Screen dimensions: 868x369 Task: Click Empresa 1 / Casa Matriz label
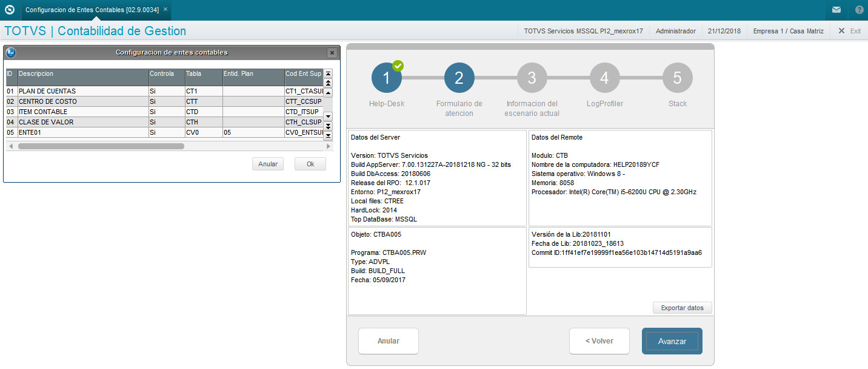788,30
